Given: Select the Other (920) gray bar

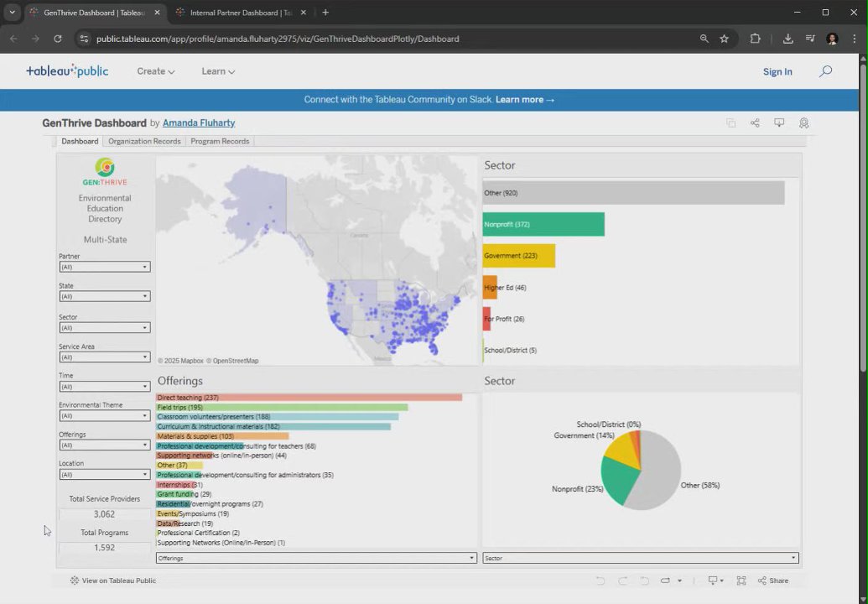Looking at the screenshot, I should point(633,193).
